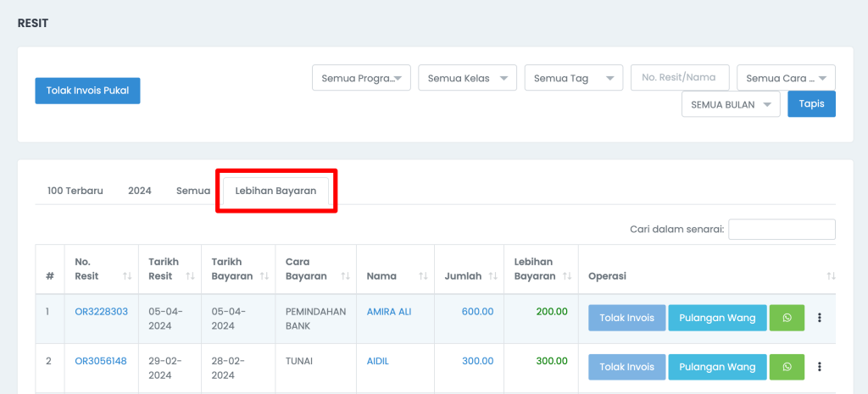Switch to the 100 Terbaru tab

(75, 191)
